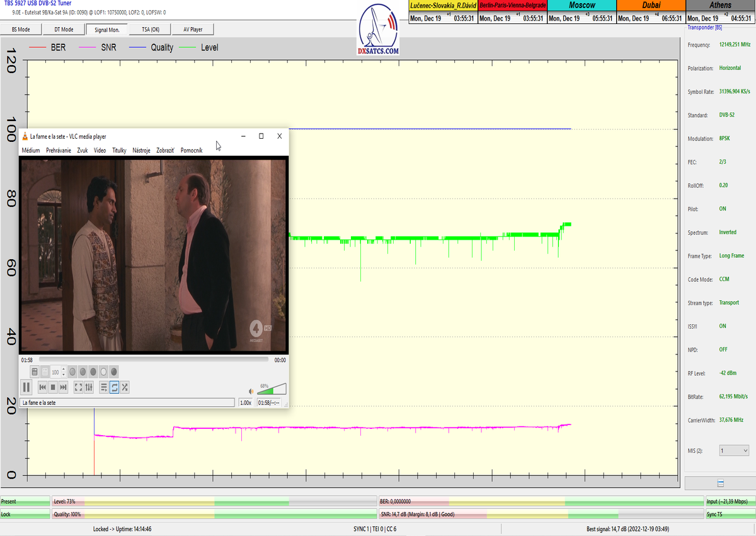The image size is (756, 536).
Task: Skip to next media track
Action: click(64, 387)
